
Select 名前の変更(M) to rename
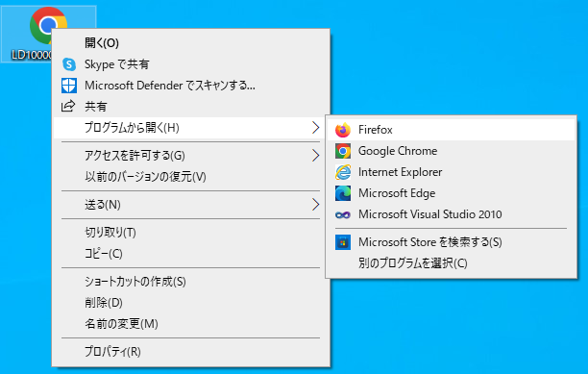tap(191, 323)
